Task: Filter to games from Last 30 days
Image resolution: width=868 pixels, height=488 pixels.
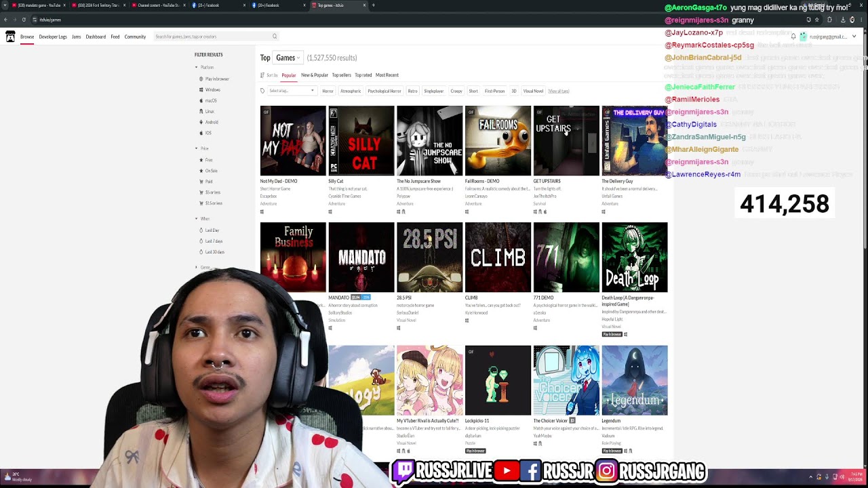Action: pyautogui.click(x=212, y=252)
